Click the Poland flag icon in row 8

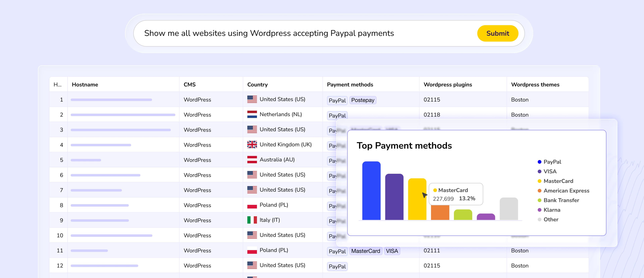coord(252,205)
